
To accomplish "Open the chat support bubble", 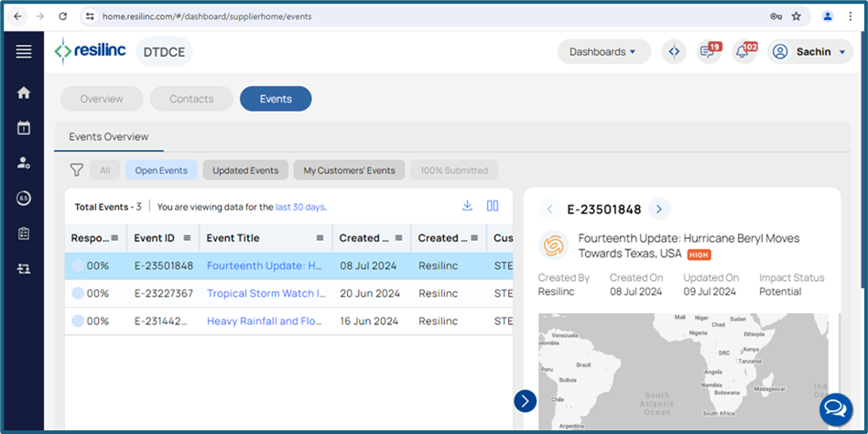I will click(x=836, y=409).
